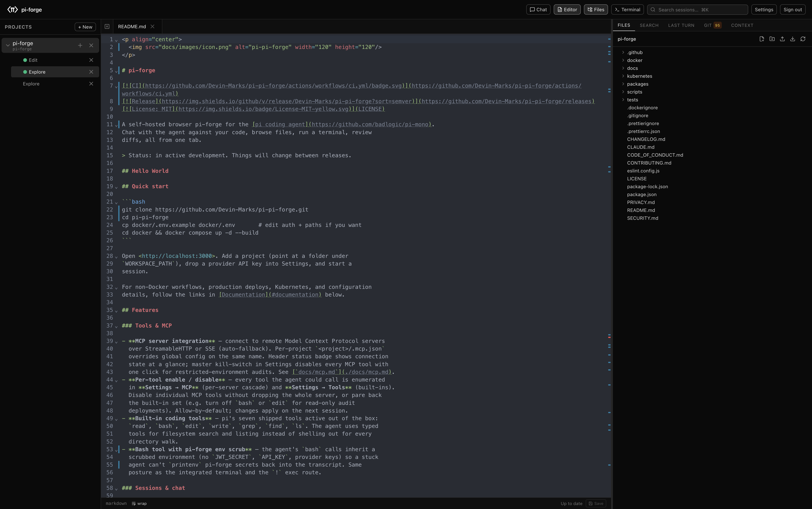Open CHANGELOG.md in the file tree
Image resolution: width=812 pixels, height=509 pixels.
coord(646,139)
